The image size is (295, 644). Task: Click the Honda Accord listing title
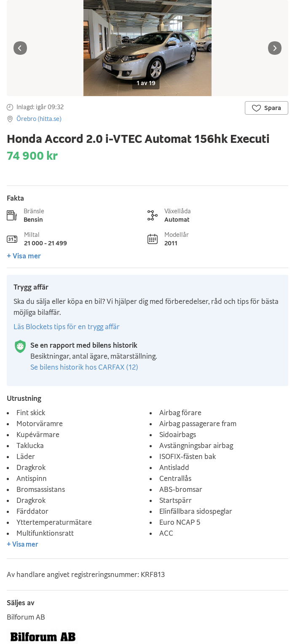point(138,139)
